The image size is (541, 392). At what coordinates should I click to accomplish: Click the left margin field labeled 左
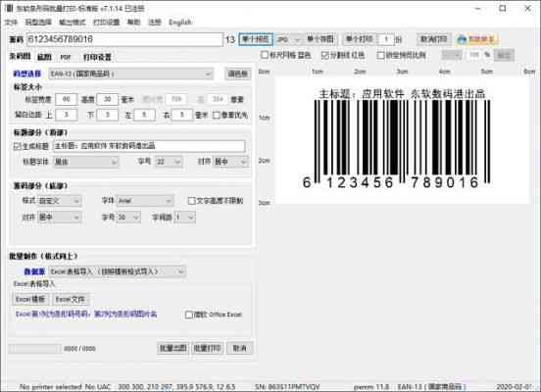[144, 115]
